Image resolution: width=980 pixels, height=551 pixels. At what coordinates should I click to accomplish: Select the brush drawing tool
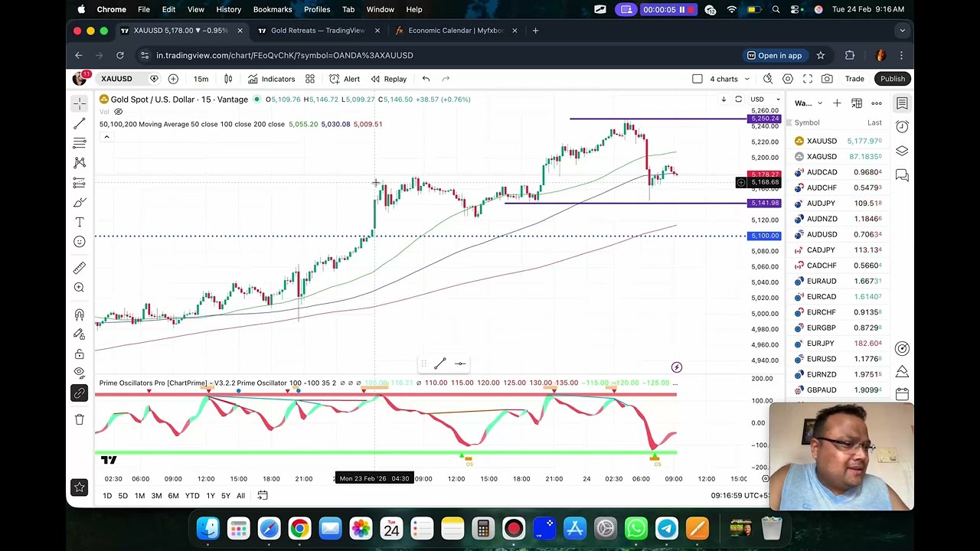80,202
